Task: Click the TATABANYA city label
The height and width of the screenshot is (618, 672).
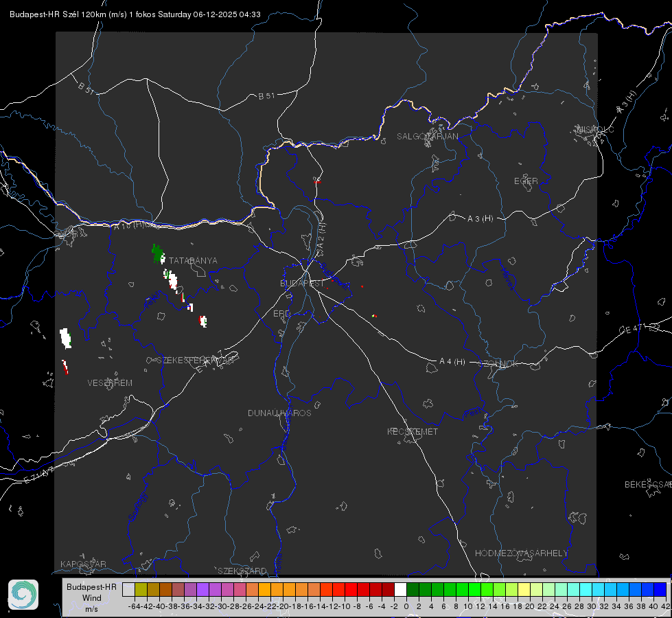Action: [193, 260]
